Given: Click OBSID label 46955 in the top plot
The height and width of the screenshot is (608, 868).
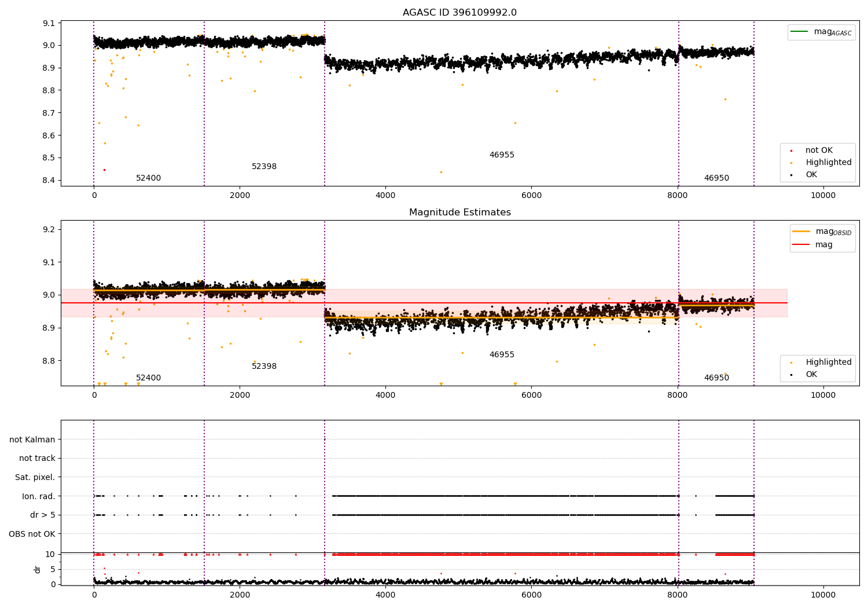Looking at the screenshot, I should pyautogui.click(x=502, y=155).
